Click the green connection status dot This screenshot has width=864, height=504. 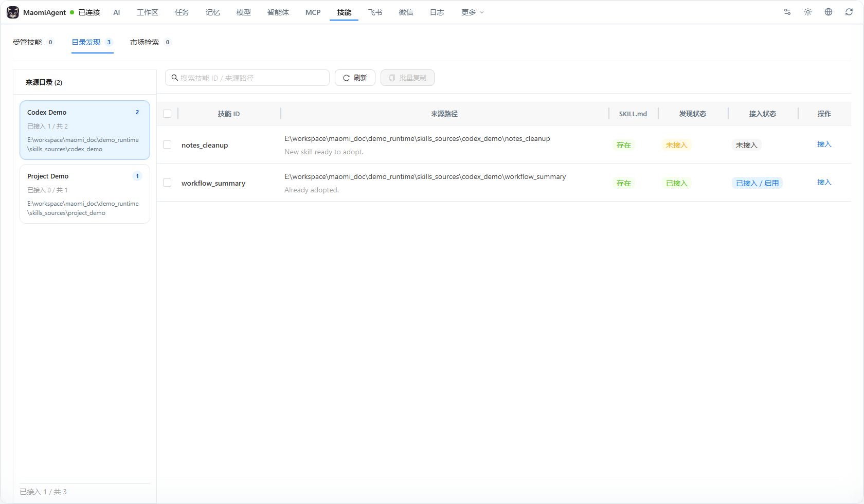(72, 12)
